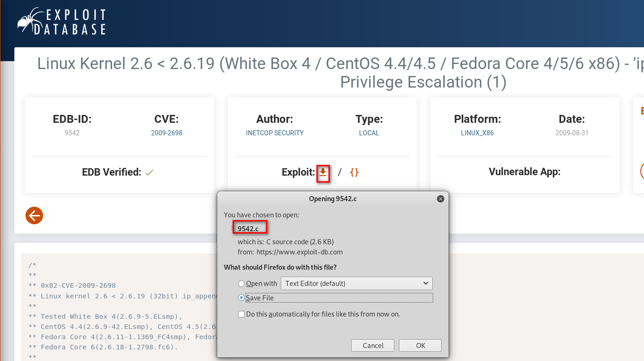Click the Vulnerable App label
644x361 pixels.
click(x=524, y=172)
